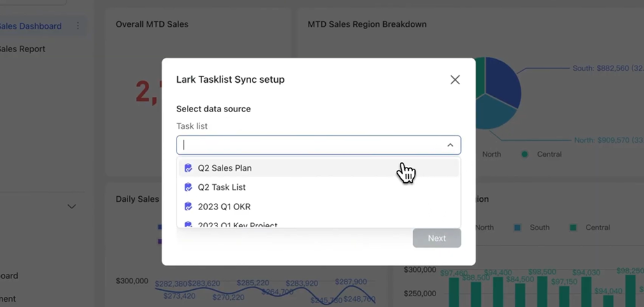Click MTD Sales Region Breakdown title
The image size is (644, 307).
(x=367, y=24)
